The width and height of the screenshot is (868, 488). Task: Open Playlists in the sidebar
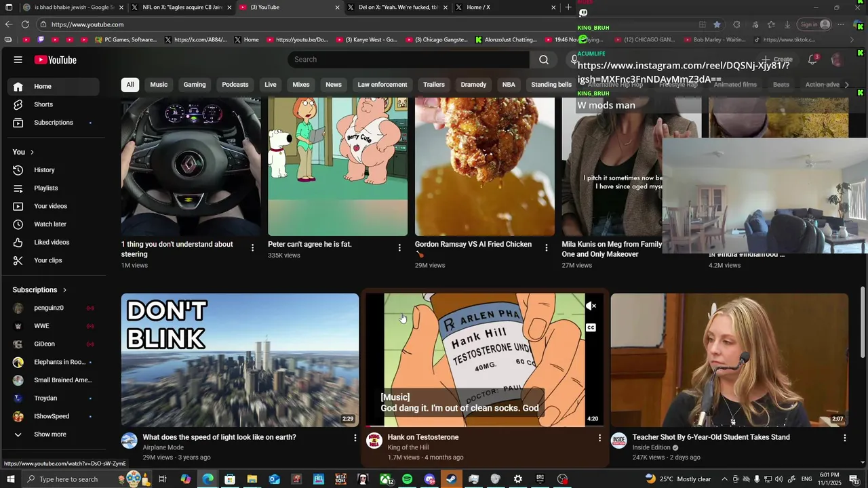click(x=53, y=188)
